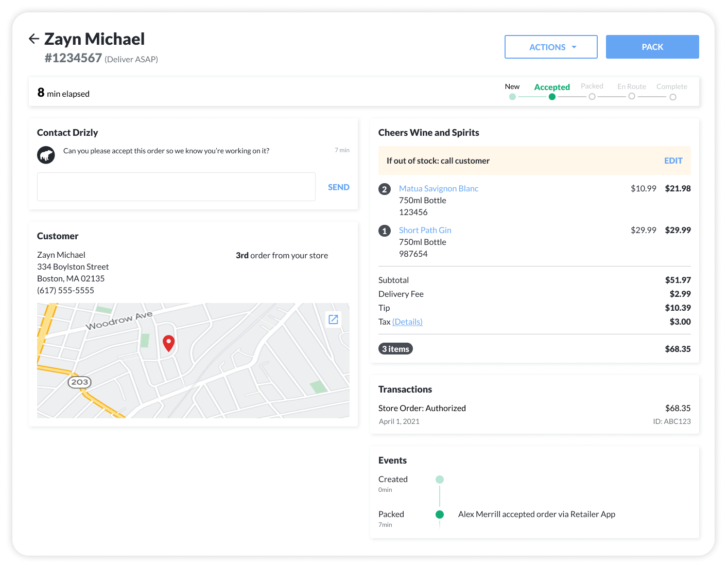
Task: Click the Drizly bear avatar icon
Action: click(x=46, y=155)
